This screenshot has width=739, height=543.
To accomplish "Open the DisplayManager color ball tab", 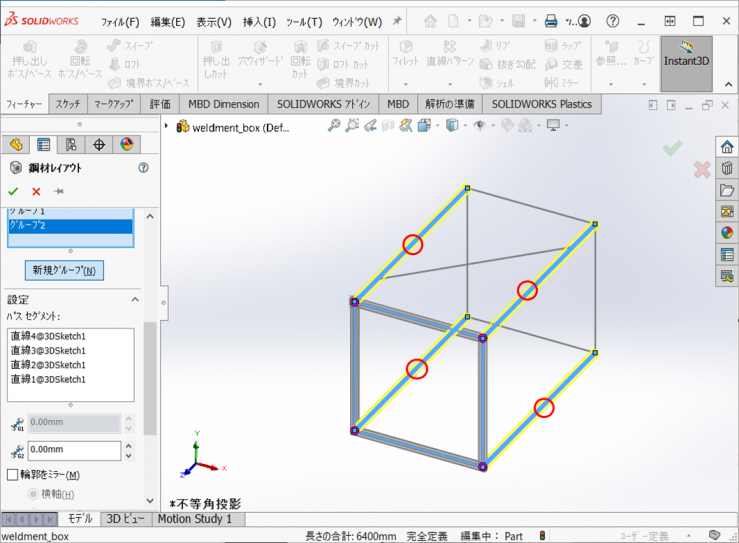I will point(126,145).
